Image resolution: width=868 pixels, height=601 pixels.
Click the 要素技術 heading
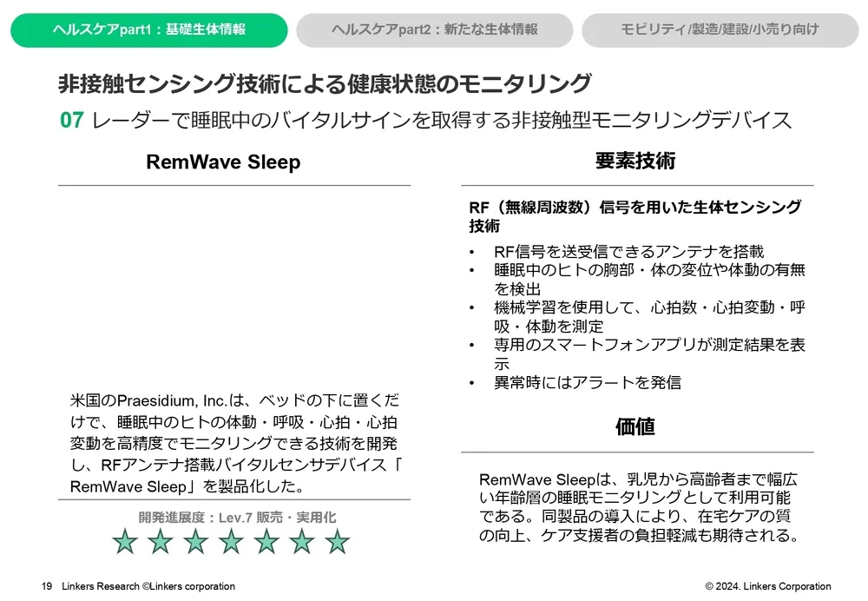tap(635, 161)
